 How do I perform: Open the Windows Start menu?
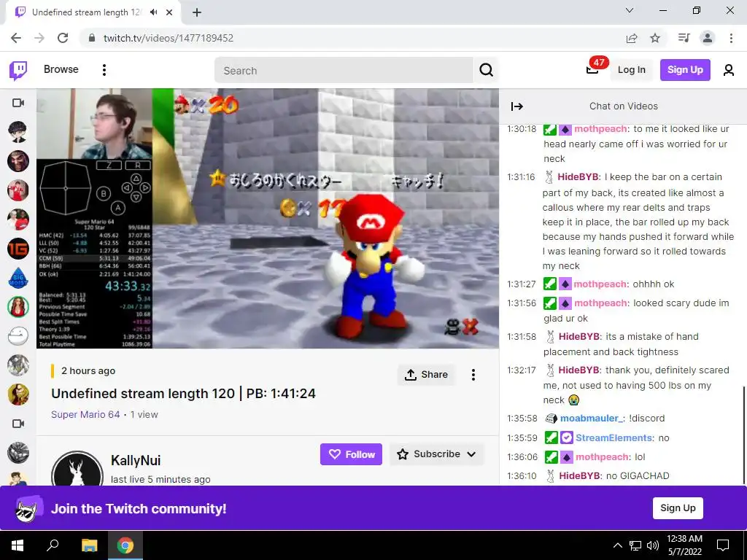(x=18, y=545)
